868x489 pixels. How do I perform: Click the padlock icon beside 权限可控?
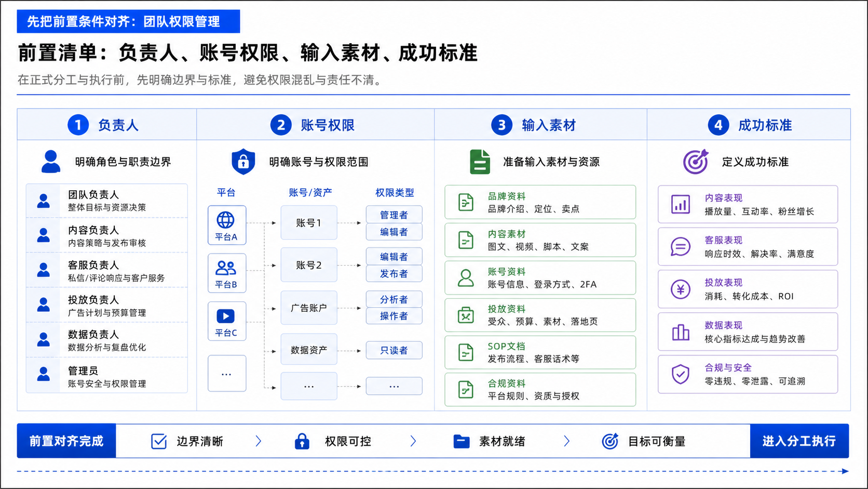click(302, 441)
